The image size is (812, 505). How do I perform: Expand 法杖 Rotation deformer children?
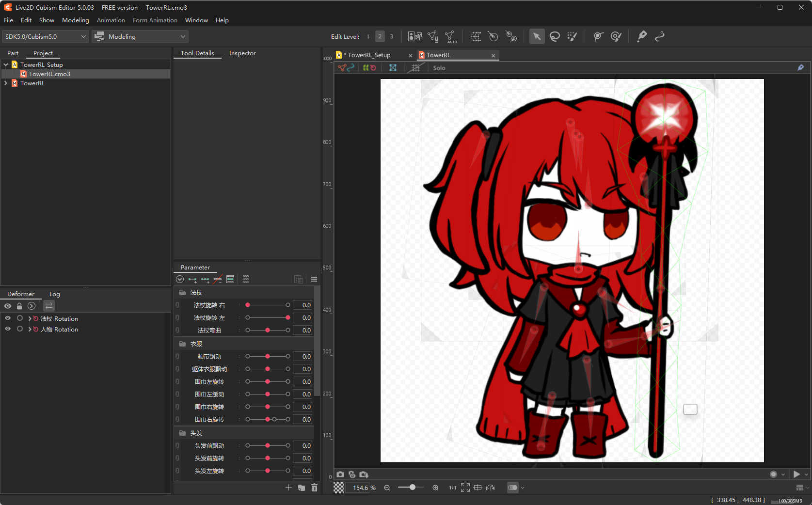(x=30, y=318)
